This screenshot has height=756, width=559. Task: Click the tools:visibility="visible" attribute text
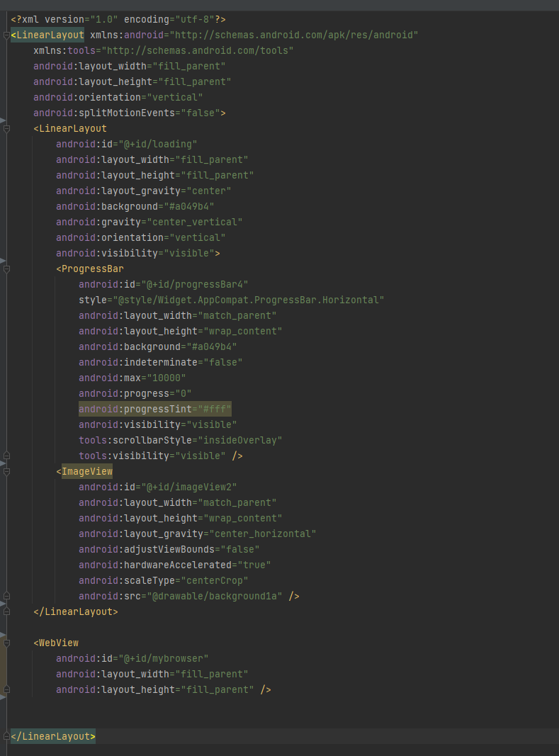coord(152,456)
